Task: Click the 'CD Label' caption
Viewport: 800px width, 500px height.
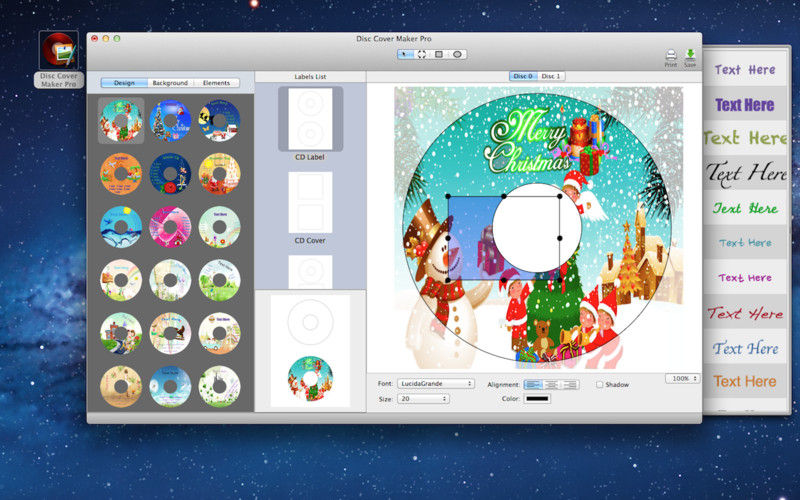Action: click(x=310, y=157)
